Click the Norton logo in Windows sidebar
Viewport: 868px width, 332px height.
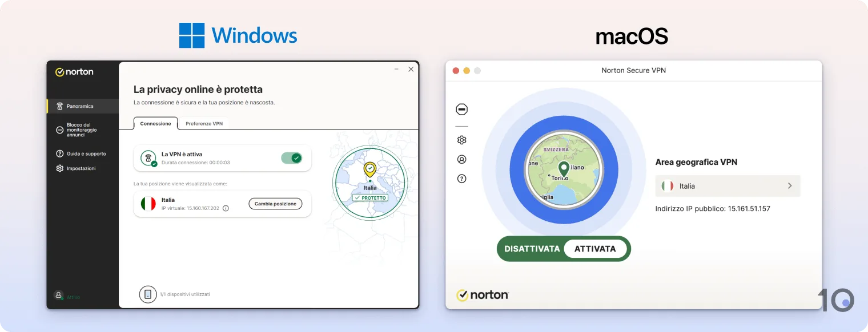point(74,72)
